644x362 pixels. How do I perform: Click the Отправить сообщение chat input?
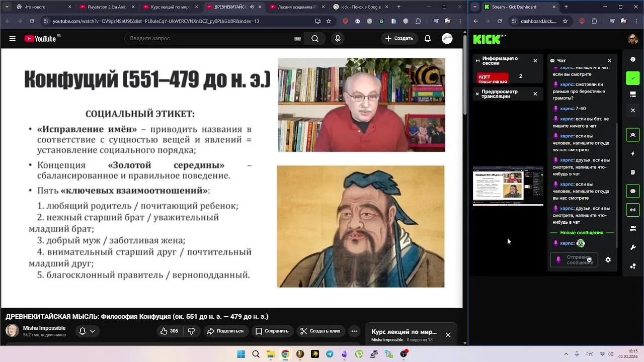point(574,260)
